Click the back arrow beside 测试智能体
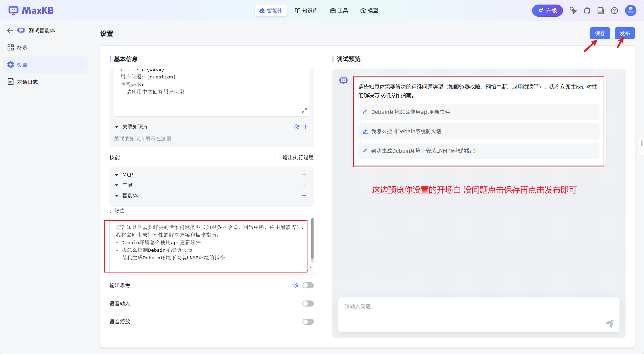The height and width of the screenshot is (354, 644). click(10, 31)
